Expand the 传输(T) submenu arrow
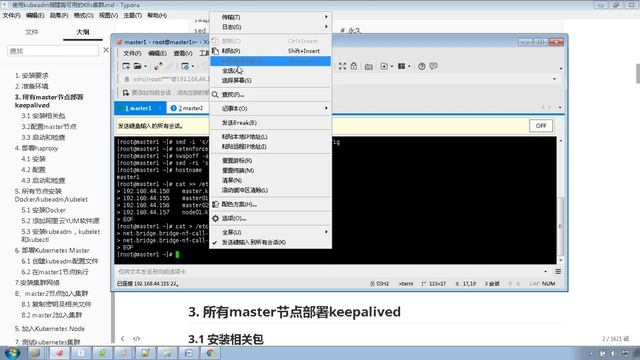640x360 pixels. pyautogui.click(x=326, y=17)
